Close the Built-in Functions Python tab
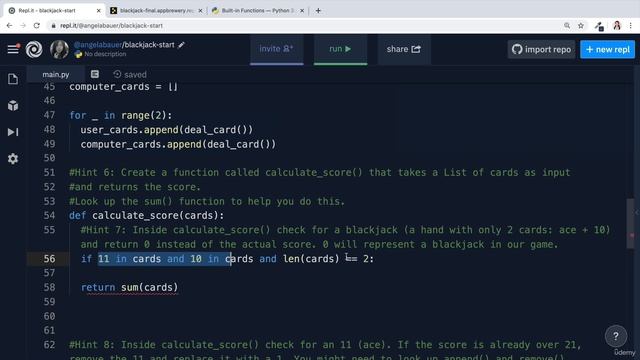The width and height of the screenshot is (640, 360). (x=302, y=11)
